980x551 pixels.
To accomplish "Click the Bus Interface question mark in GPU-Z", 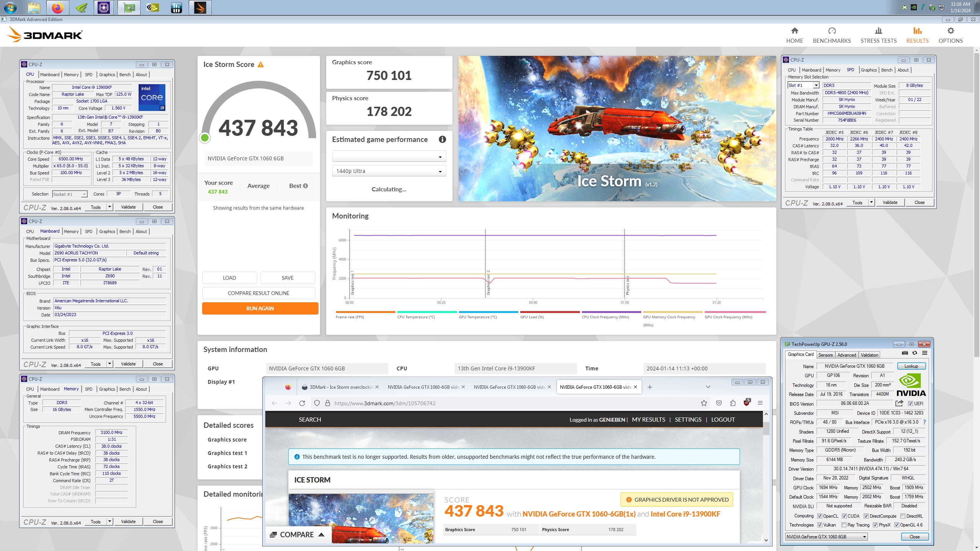I will 924,422.
